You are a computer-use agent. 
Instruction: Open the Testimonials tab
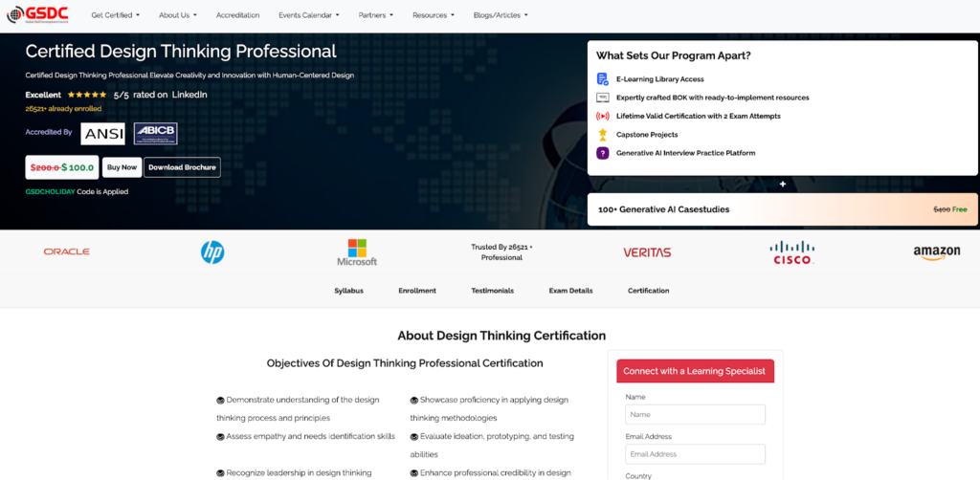click(x=493, y=291)
